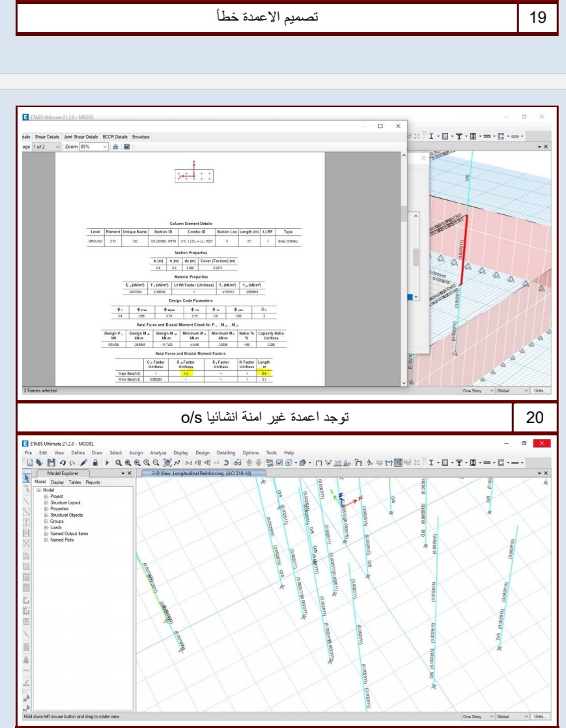The image size is (566, 728).
Task: Click the Elevation view 'elv' toolbar button
Action: [207, 463]
